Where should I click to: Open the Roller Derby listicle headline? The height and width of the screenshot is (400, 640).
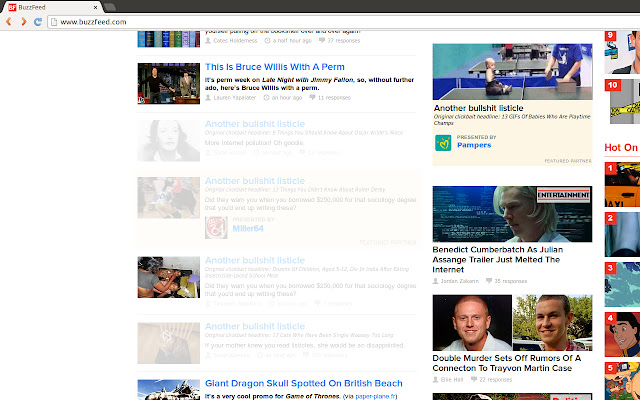click(x=255, y=181)
